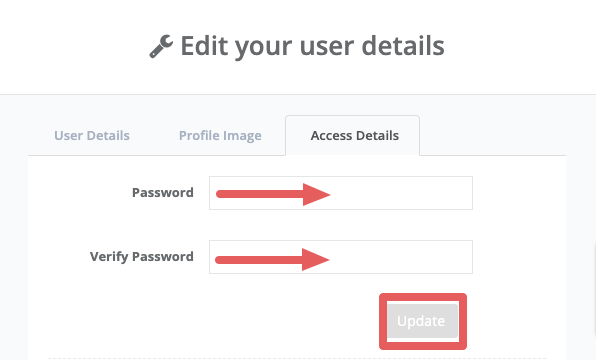Click the Password field label

(163, 192)
